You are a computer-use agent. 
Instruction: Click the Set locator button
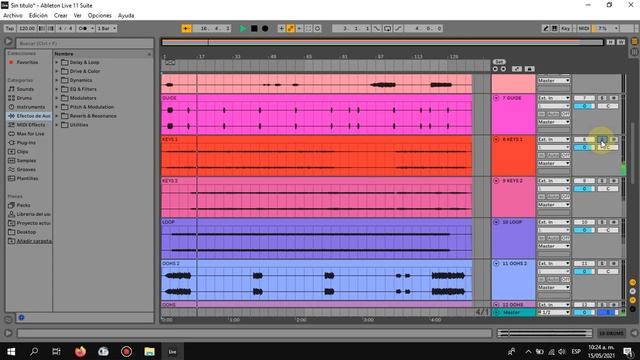point(499,62)
